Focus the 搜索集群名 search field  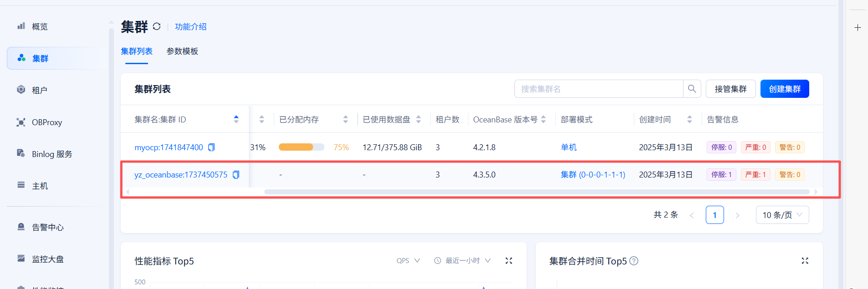tap(598, 89)
